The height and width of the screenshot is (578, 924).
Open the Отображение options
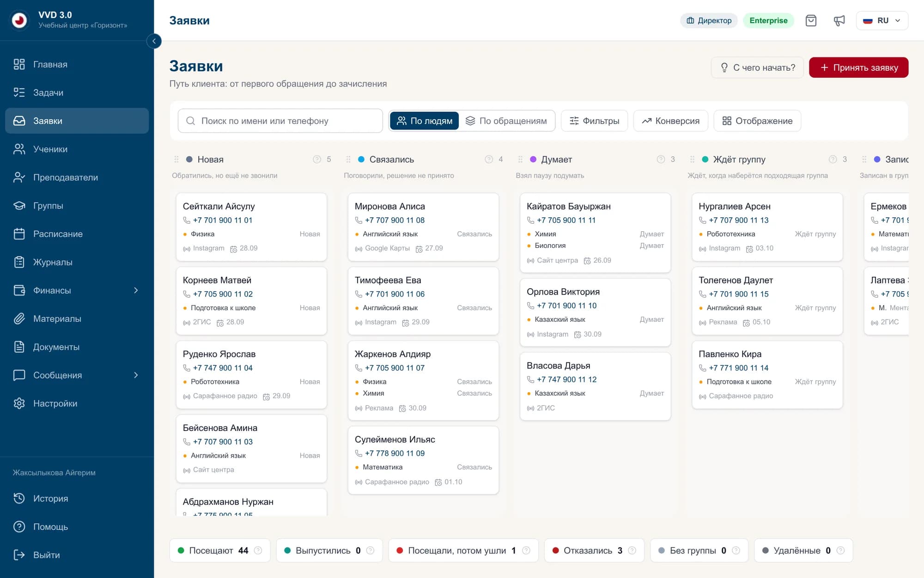coord(757,121)
